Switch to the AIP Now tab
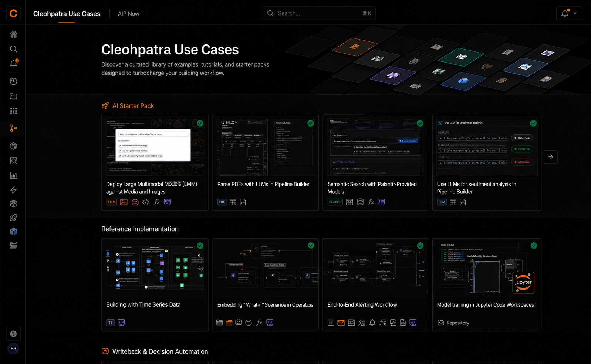Screen dimensions: 591x364 [x=129, y=14]
